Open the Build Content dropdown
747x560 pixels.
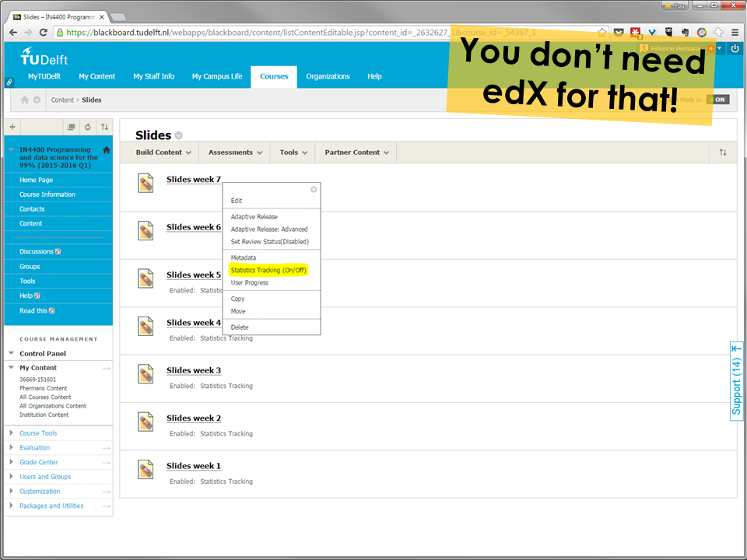(163, 152)
